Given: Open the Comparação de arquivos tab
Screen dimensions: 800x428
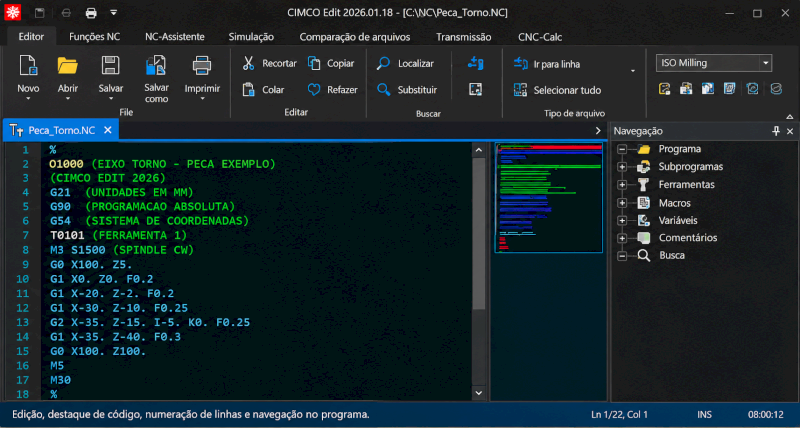Looking at the screenshot, I should coord(355,37).
